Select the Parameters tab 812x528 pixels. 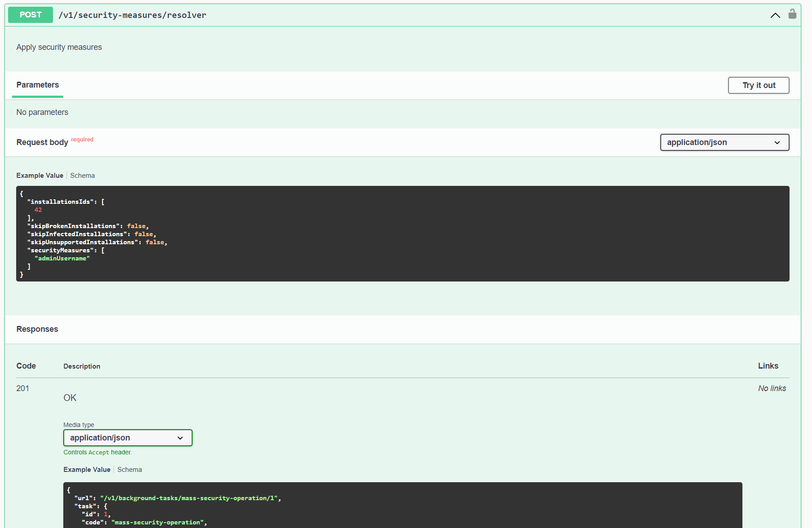(x=37, y=85)
